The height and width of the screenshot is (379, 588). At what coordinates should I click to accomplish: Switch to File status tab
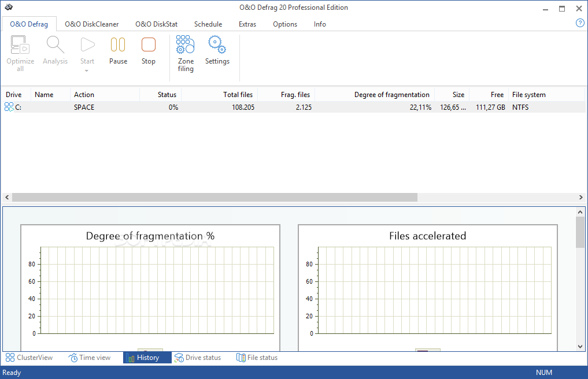tap(257, 358)
